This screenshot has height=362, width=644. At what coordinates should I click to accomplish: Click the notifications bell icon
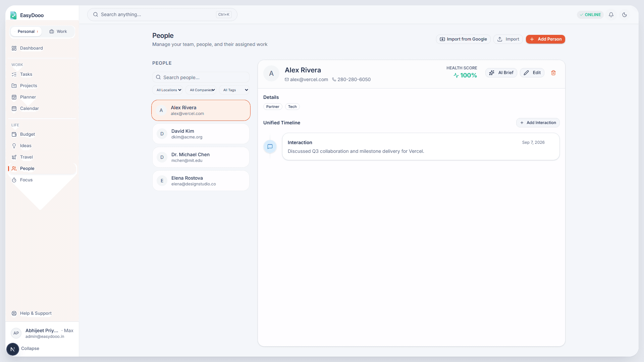click(611, 15)
